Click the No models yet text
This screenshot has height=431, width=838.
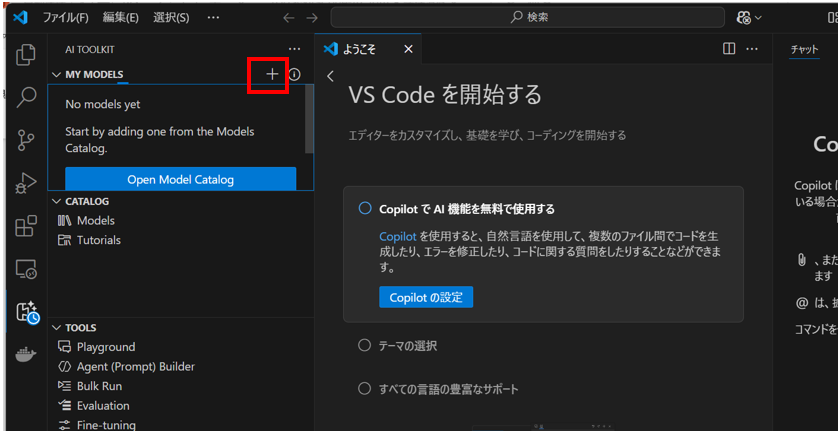point(103,104)
